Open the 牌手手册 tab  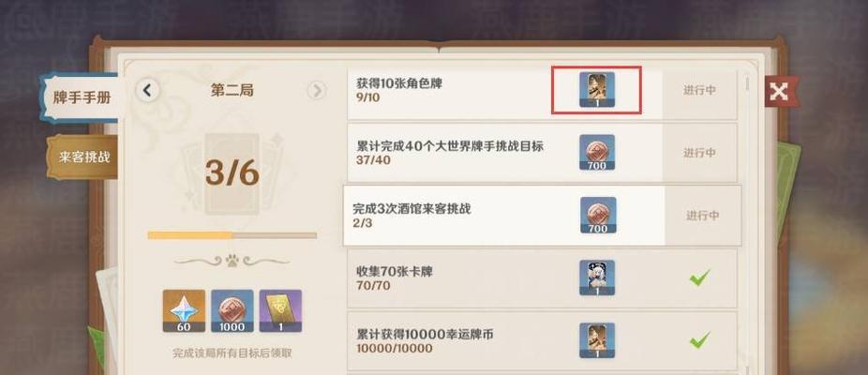[82, 98]
